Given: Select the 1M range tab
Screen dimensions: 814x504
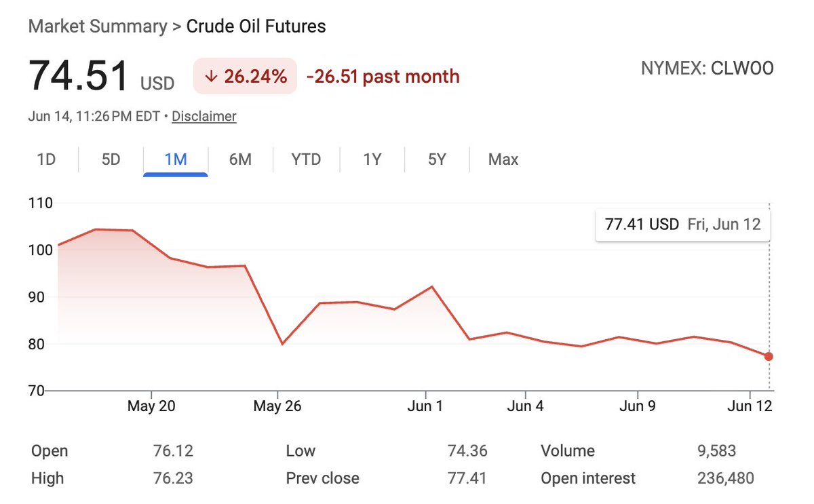Looking at the screenshot, I should pos(176,160).
